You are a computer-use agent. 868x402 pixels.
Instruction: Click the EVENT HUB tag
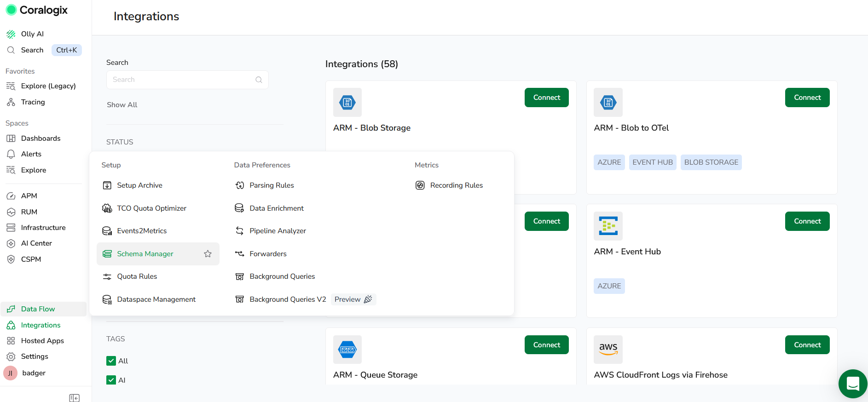point(653,162)
